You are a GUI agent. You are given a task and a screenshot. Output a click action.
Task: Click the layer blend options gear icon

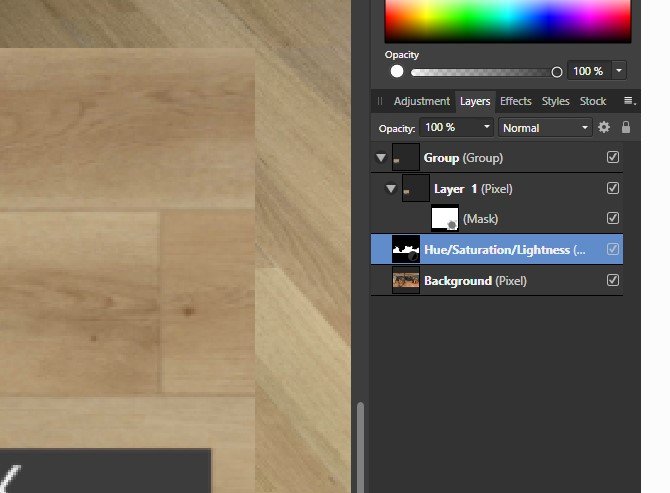coord(604,127)
